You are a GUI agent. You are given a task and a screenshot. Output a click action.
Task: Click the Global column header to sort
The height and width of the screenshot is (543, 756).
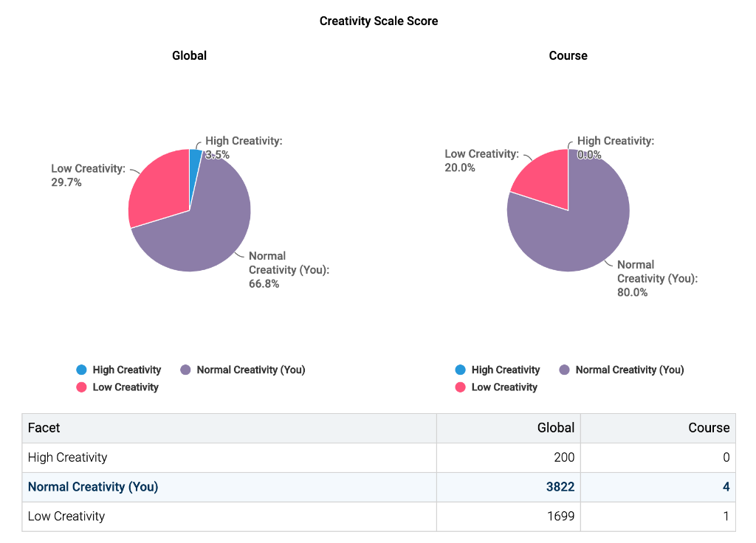[x=555, y=427]
